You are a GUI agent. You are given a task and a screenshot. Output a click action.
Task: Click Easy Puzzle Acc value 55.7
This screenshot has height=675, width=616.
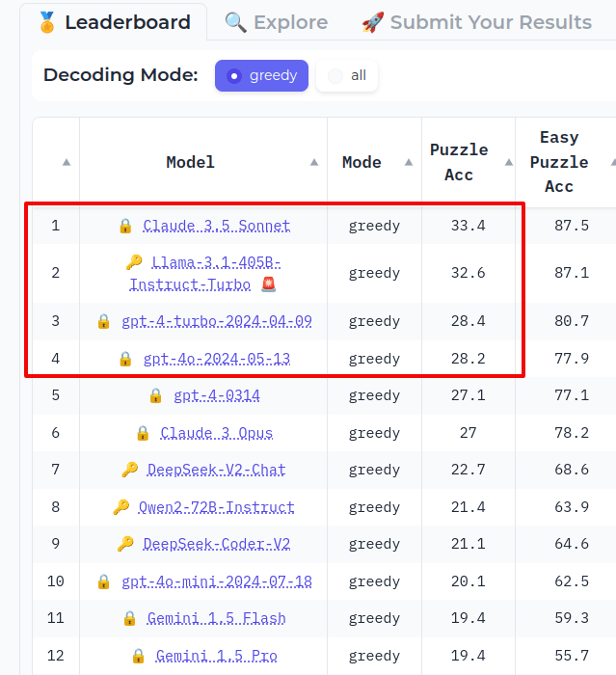[572, 656]
